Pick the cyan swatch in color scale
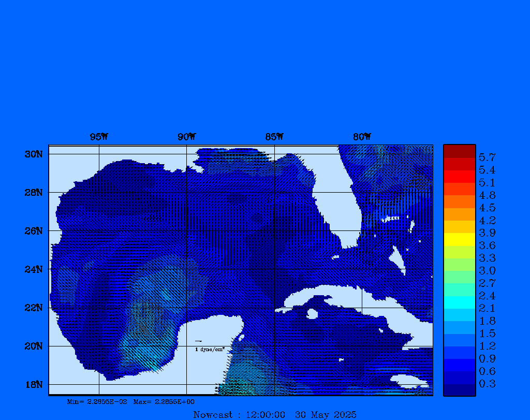 pos(459,302)
